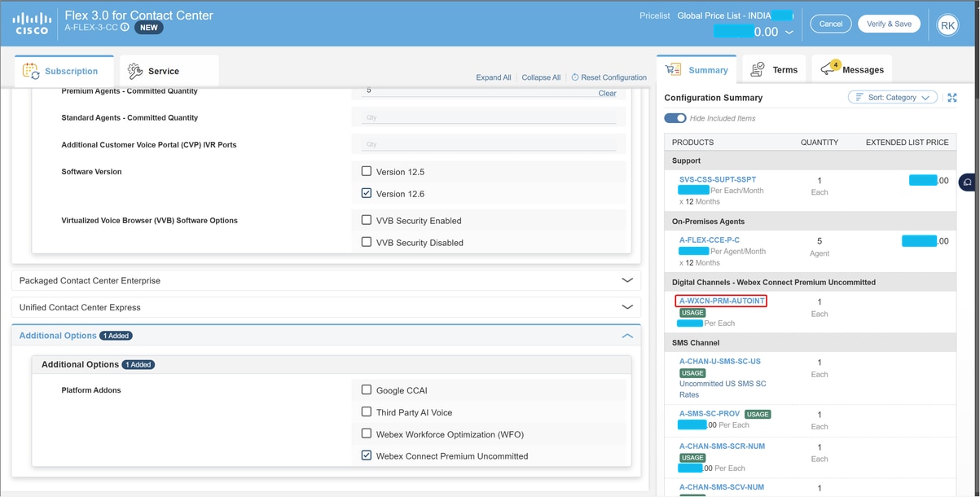Open the Summary tab
This screenshot has width=980, height=497.
[x=697, y=70]
